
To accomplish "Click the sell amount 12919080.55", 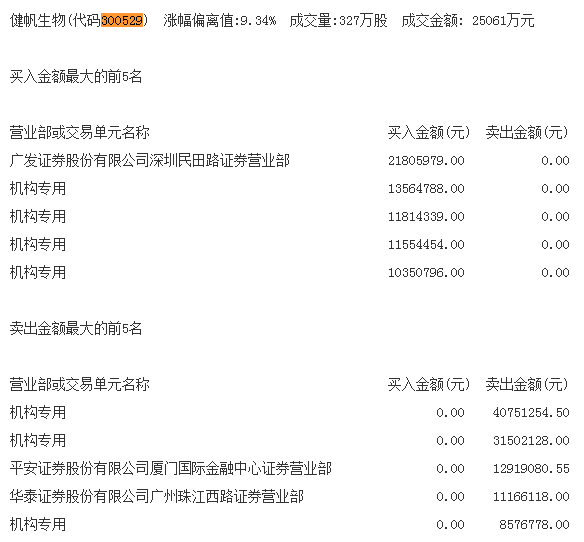I will pyautogui.click(x=531, y=469).
